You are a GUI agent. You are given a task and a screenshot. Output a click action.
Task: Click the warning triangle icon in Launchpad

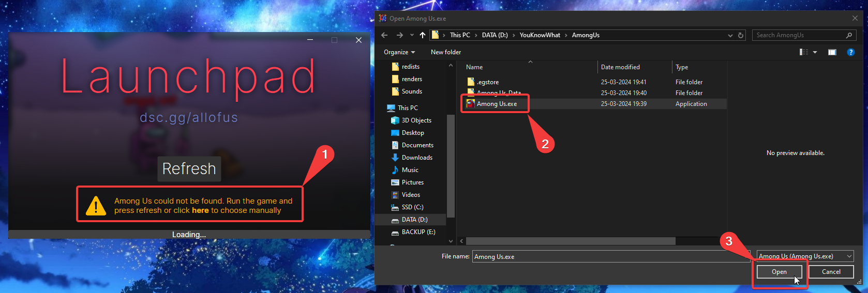tap(96, 205)
